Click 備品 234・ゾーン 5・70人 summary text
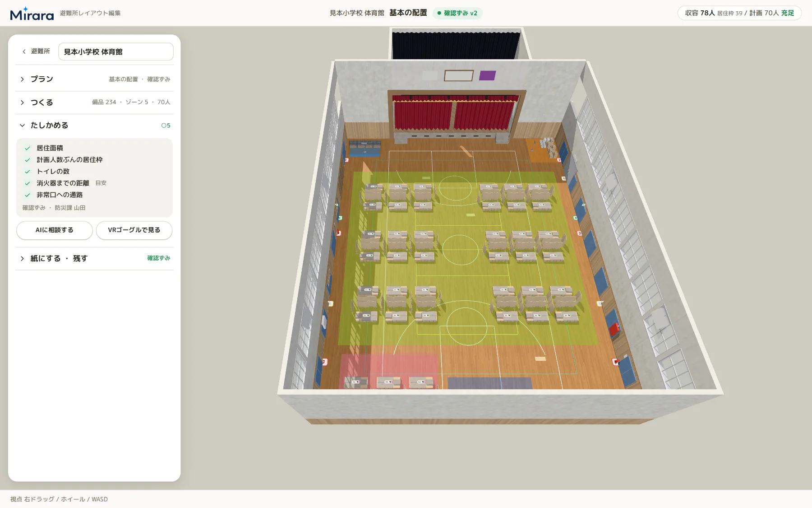 (131, 103)
